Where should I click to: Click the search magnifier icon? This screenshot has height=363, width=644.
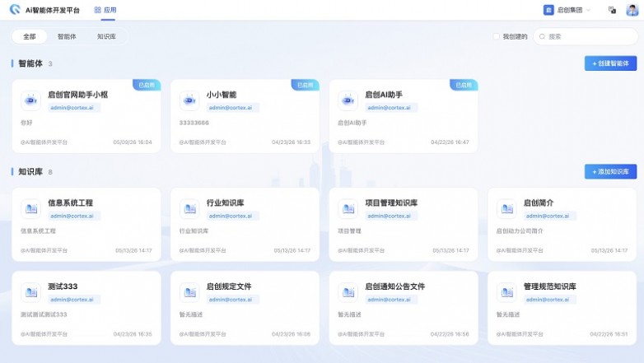[542, 36]
